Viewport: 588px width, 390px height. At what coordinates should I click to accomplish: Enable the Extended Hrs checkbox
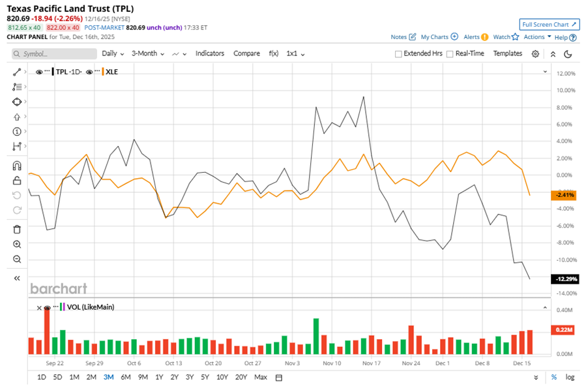click(398, 54)
